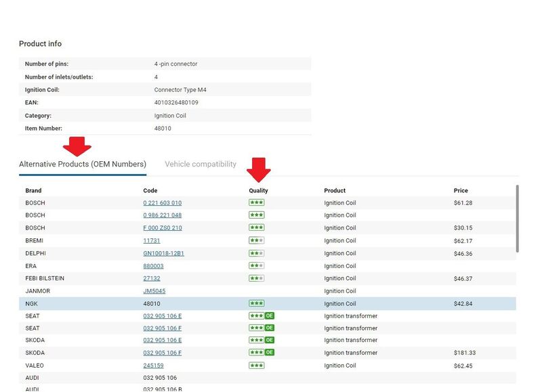
Task: Click the '4-pin connector' value
Action: click(x=175, y=64)
